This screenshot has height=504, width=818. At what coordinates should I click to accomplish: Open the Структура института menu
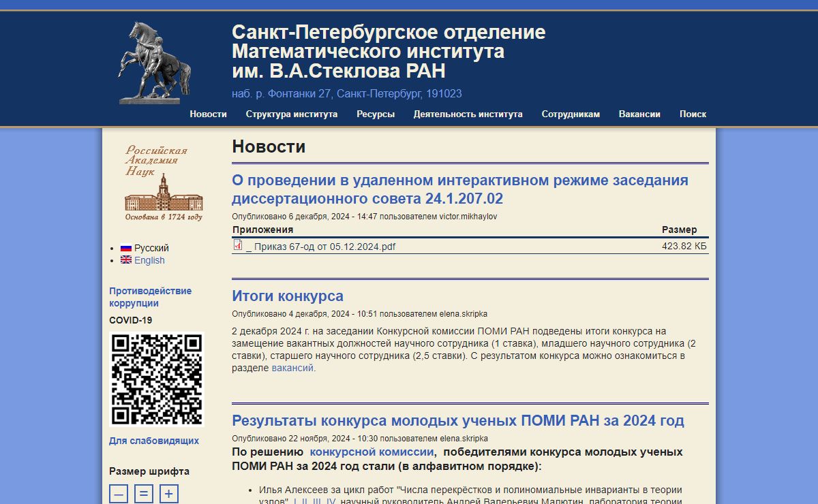292,114
